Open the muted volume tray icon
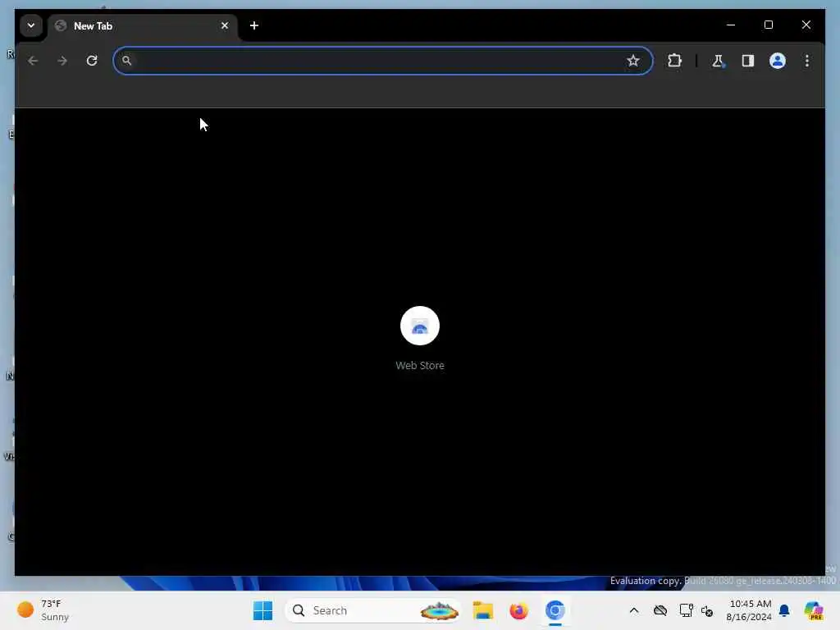This screenshot has width=840, height=630. pos(707,610)
